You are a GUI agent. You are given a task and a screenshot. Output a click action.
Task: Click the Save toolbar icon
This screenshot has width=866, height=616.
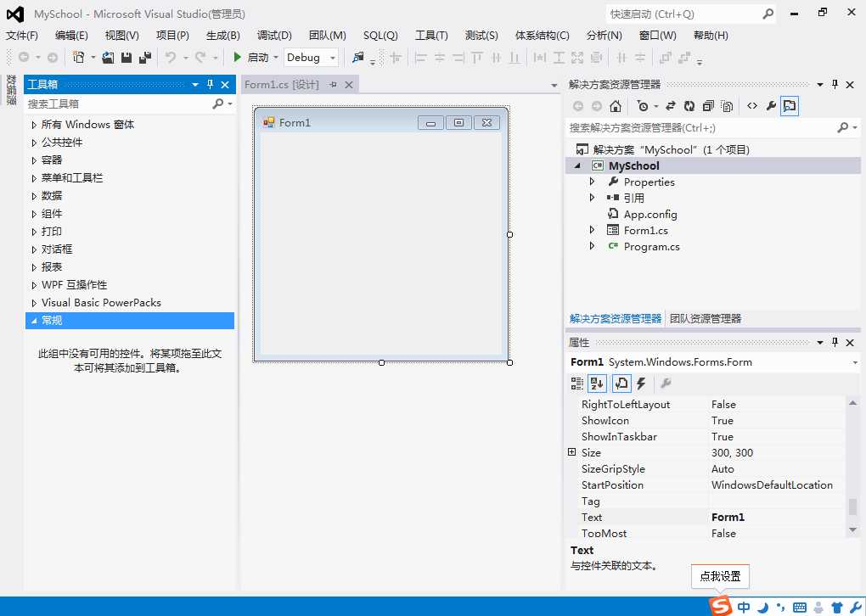[127, 58]
